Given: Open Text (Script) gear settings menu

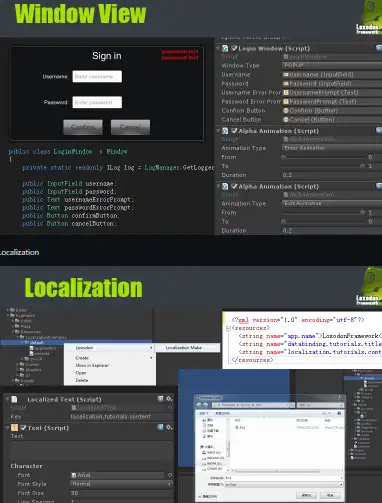Looking at the screenshot, I should pos(169,427).
